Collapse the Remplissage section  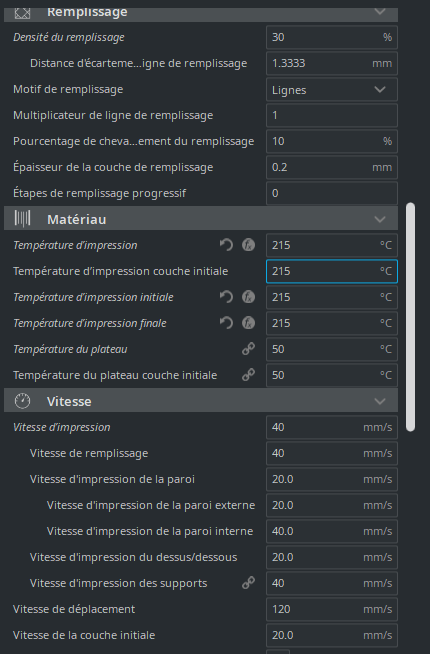coord(380,12)
